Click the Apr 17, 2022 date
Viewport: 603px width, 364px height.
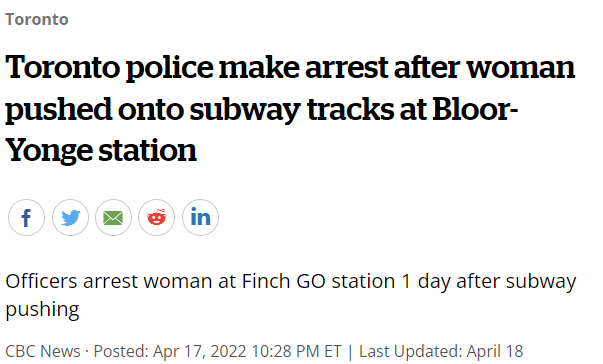(x=200, y=351)
